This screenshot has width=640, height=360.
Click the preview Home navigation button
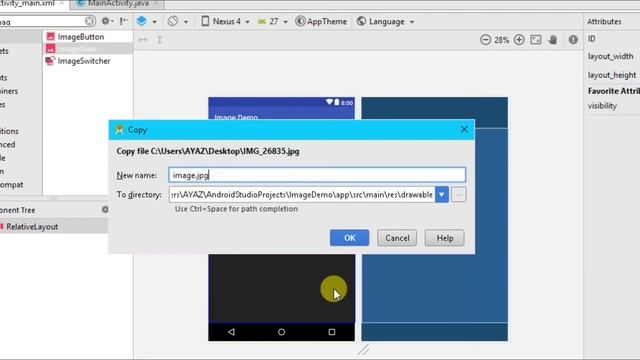pyautogui.click(x=281, y=332)
